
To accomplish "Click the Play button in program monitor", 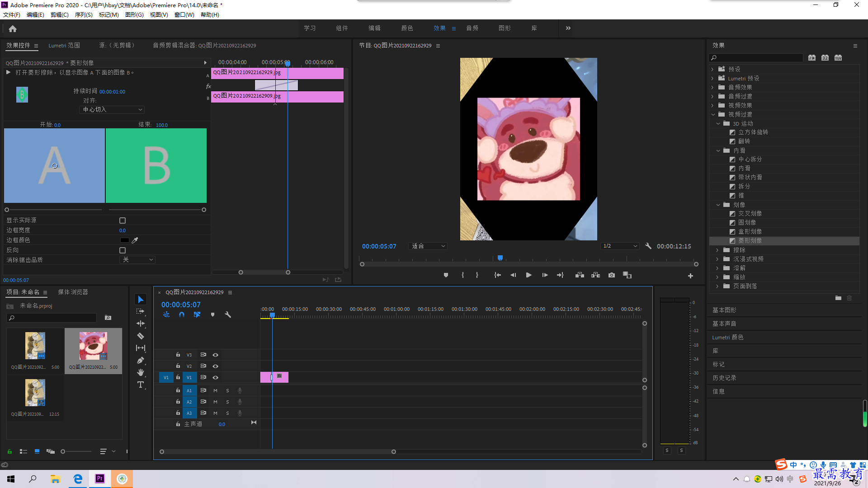I will click(528, 275).
